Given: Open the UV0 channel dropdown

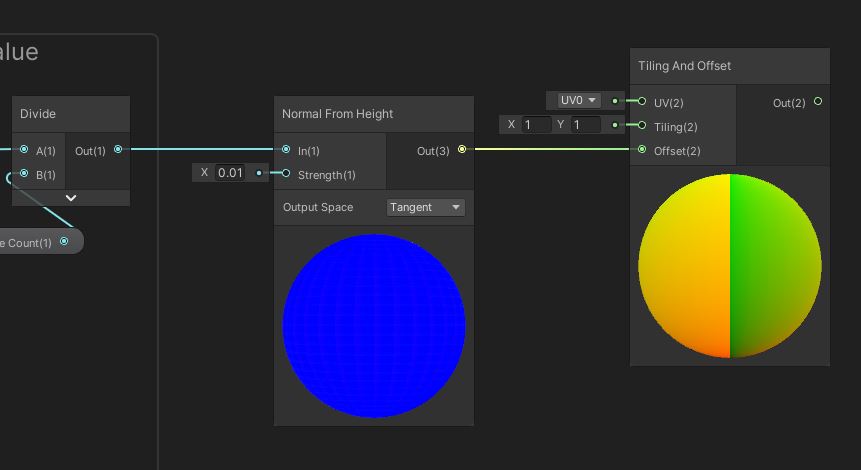Looking at the screenshot, I should point(578,101).
